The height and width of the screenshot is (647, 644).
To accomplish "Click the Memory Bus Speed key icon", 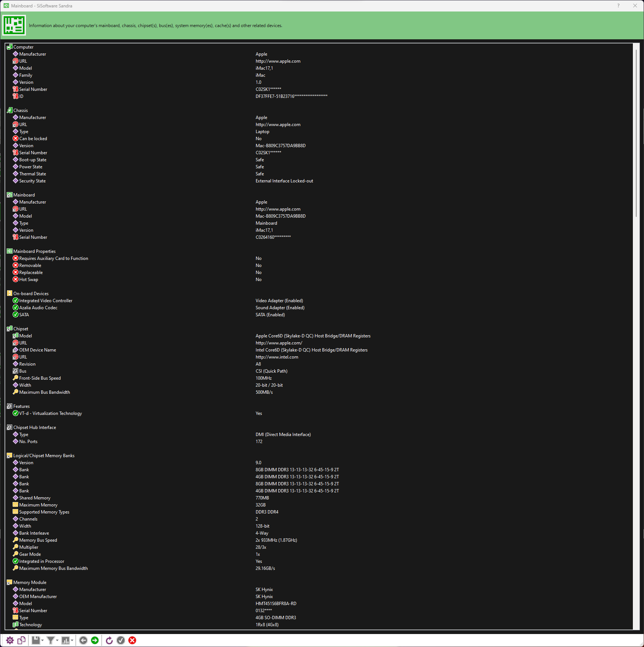I will [16, 540].
